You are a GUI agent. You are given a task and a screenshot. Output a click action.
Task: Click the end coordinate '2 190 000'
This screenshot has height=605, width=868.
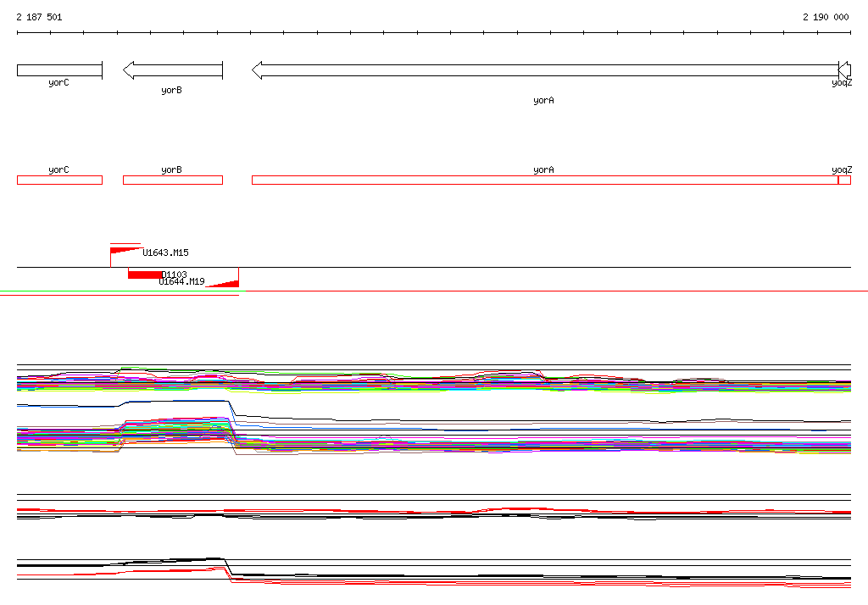pyautogui.click(x=826, y=17)
